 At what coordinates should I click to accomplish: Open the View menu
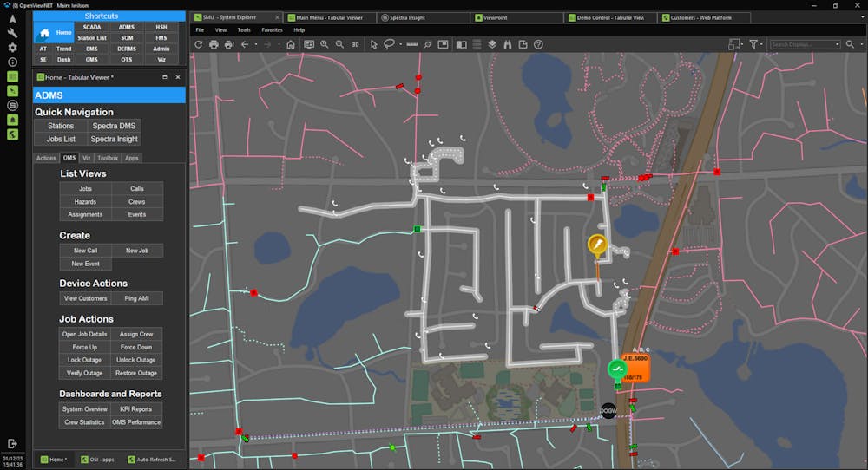(220, 29)
